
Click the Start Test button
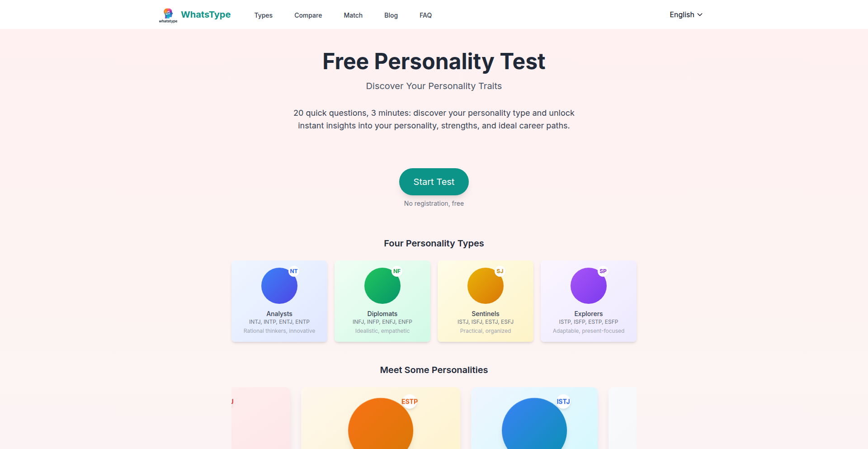[x=434, y=182]
